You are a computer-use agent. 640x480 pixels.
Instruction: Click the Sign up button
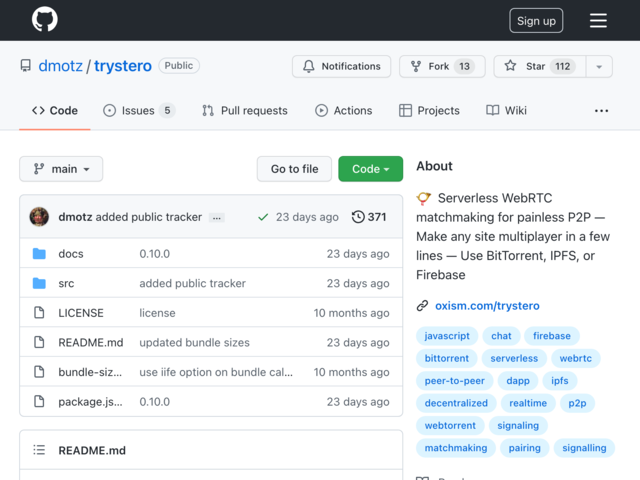pos(536,20)
